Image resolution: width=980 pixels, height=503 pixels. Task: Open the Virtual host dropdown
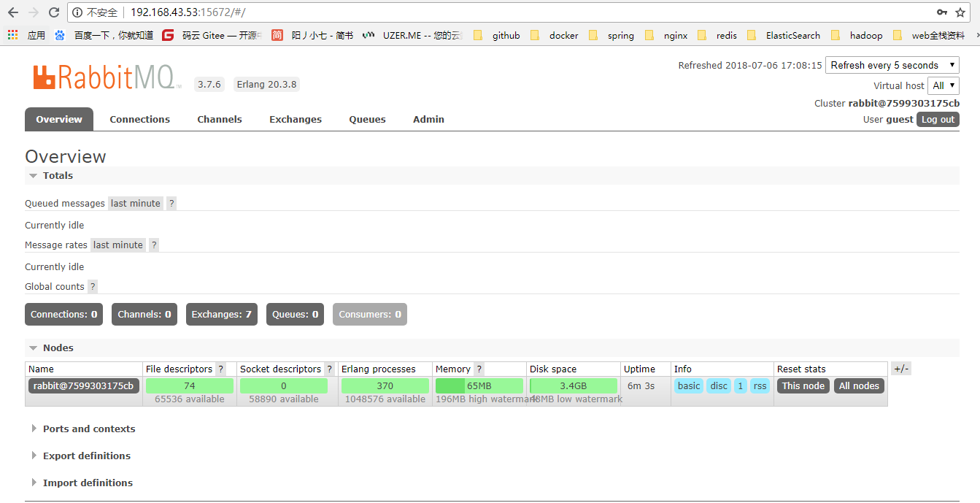(x=943, y=85)
